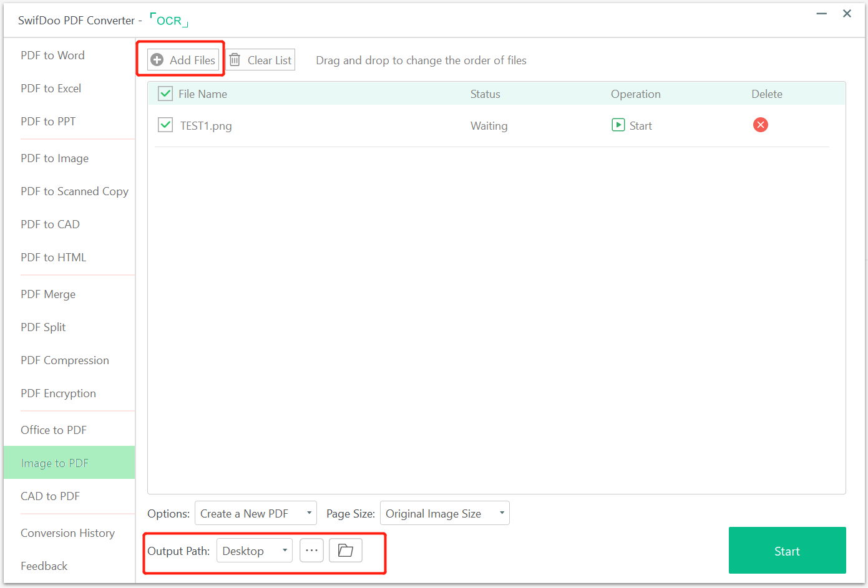The width and height of the screenshot is (868, 588).
Task: Expand the Page Size dropdown
Action: click(x=445, y=513)
